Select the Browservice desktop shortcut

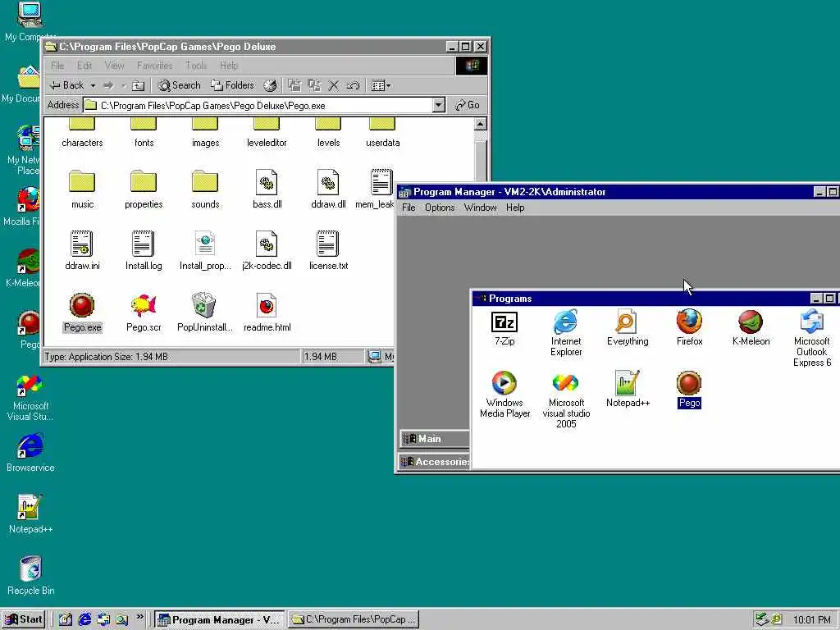[30, 453]
